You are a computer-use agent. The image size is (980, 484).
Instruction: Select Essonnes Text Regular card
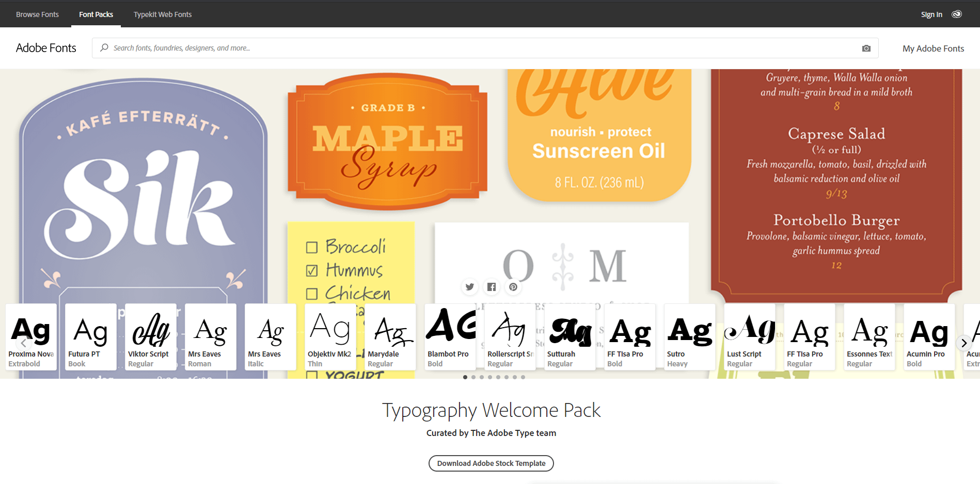coord(870,337)
